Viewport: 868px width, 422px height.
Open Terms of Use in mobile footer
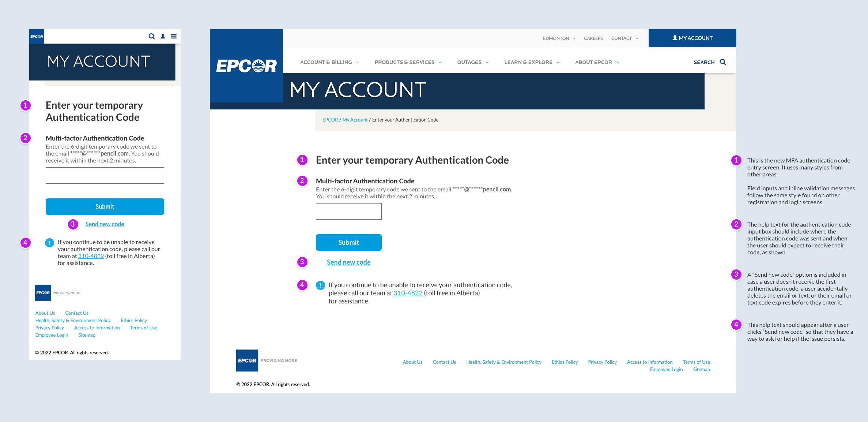(144, 328)
